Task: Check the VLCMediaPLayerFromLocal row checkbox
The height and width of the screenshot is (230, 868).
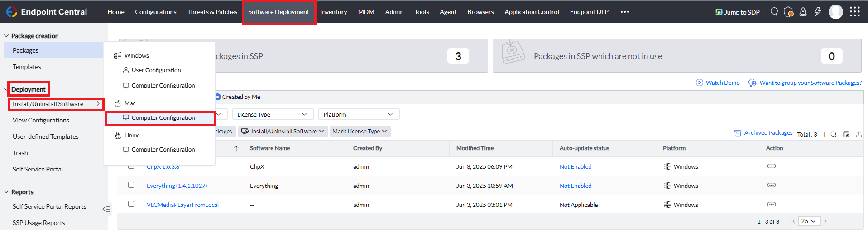Action: tap(131, 204)
